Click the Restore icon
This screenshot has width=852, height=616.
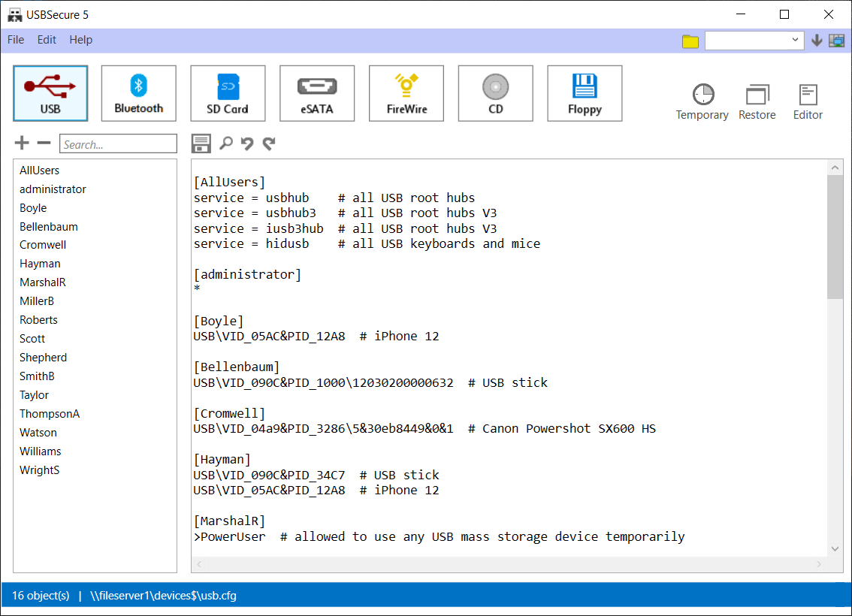click(757, 101)
